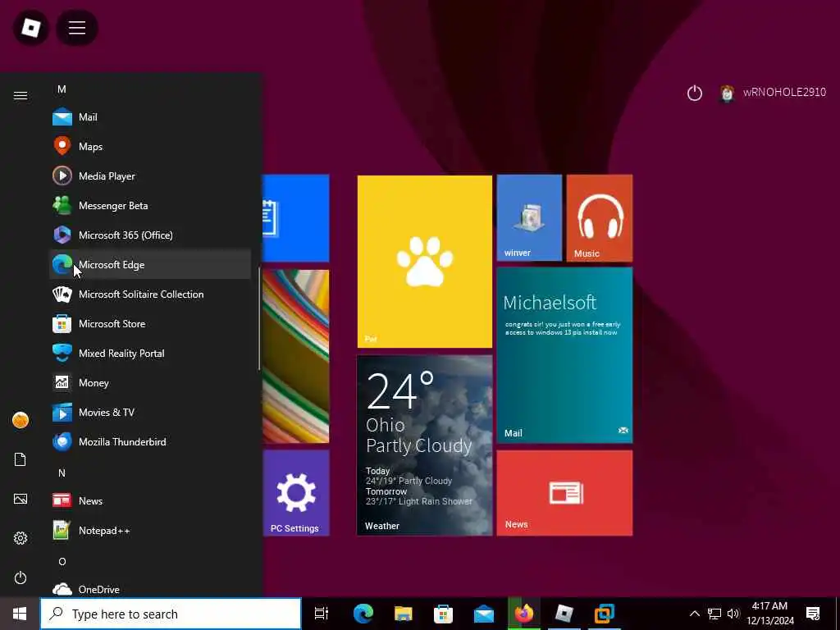Launch Edge from the taskbar
Image resolution: width=840 pixels, height=630 pixels.
[363, 614]
